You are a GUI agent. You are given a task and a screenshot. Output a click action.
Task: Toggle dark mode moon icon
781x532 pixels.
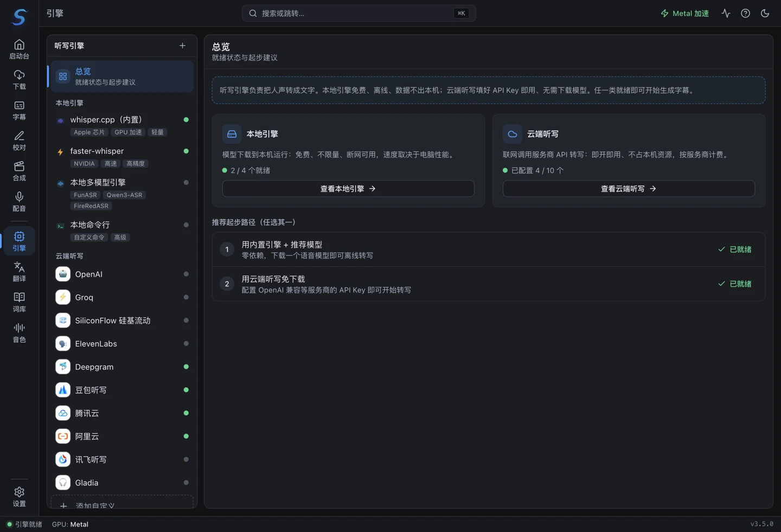click(765, 13)
